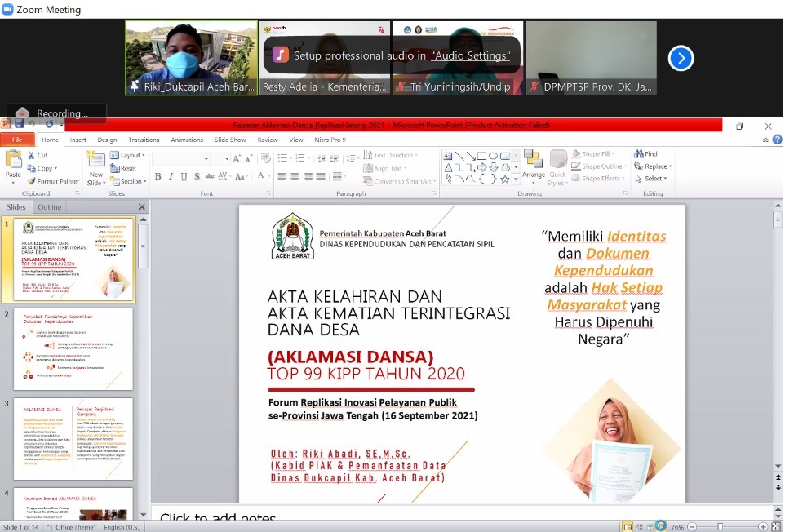Toggle Italic formatting
This screenshot has height=532, width=785.
[171, 176]
